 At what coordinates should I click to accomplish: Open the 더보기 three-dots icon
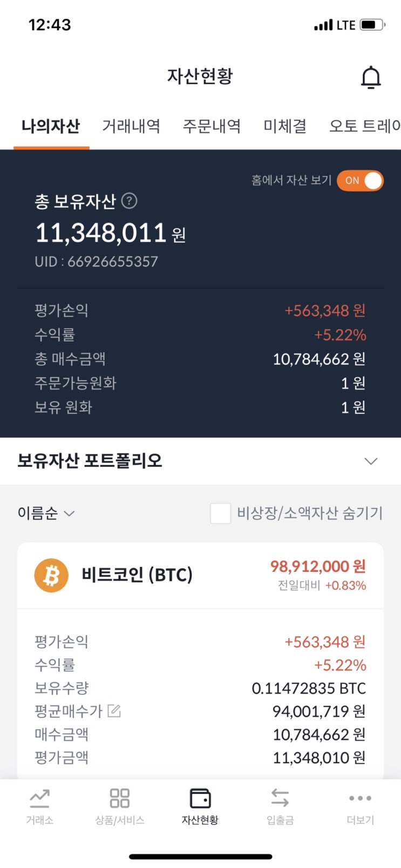pos(360,798)
